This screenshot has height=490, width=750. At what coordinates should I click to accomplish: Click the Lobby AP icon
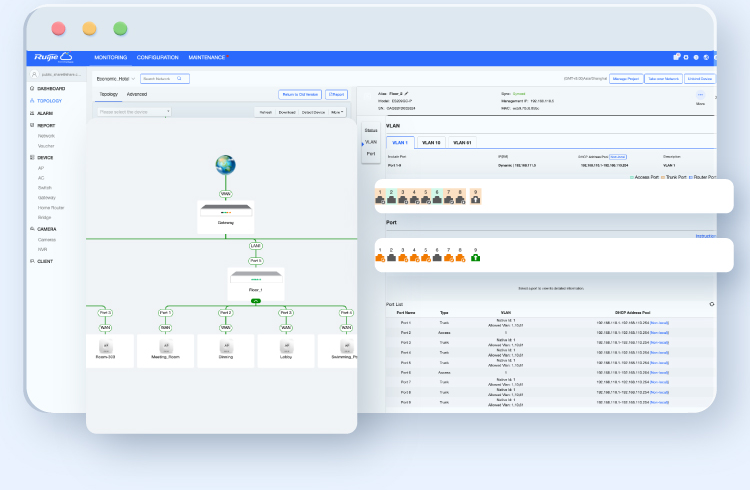click(x=286, y=349)
